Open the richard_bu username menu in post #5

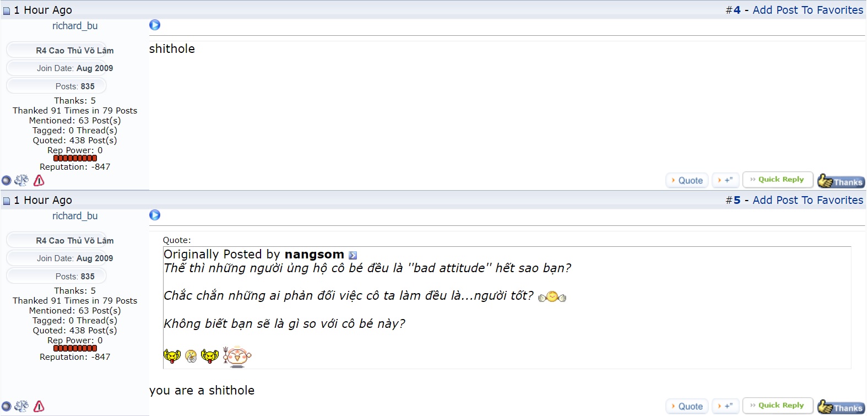coord(75,216)
